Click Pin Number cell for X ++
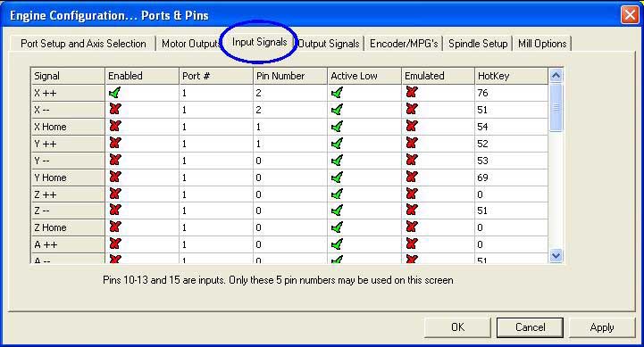 290,93
